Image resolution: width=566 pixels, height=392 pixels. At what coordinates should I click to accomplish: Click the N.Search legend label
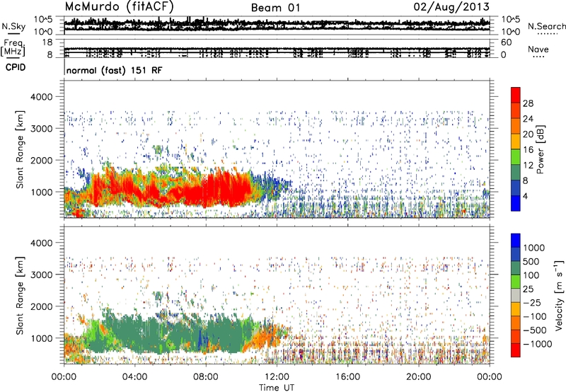pos(547,26)
